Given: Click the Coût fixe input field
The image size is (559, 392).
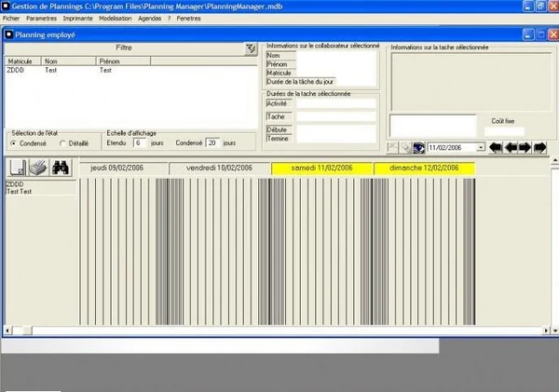Looking at the screenshot, I should coord(504,131).
